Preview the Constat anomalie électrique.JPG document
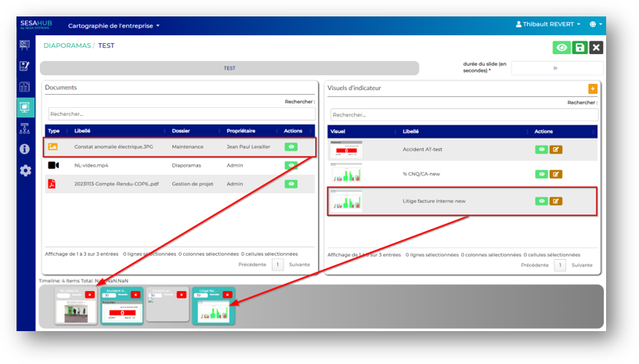This screenshot has width=639, height=364. pyautogui.click(x=291, y=146)
